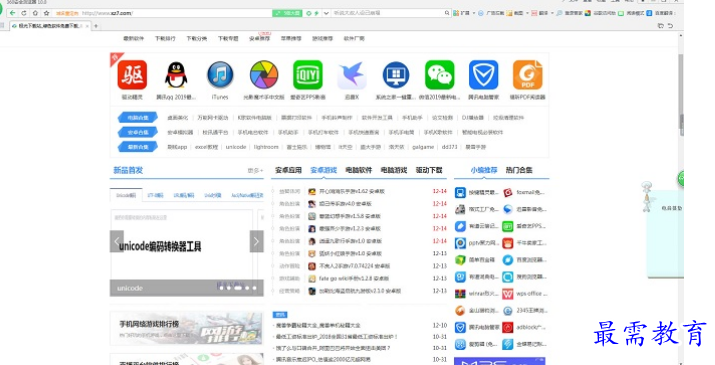This screenshot has width=715, height=365.
Task: Click the undo arrow icon at the tab bar right
Action: click(x=670, y=26)
